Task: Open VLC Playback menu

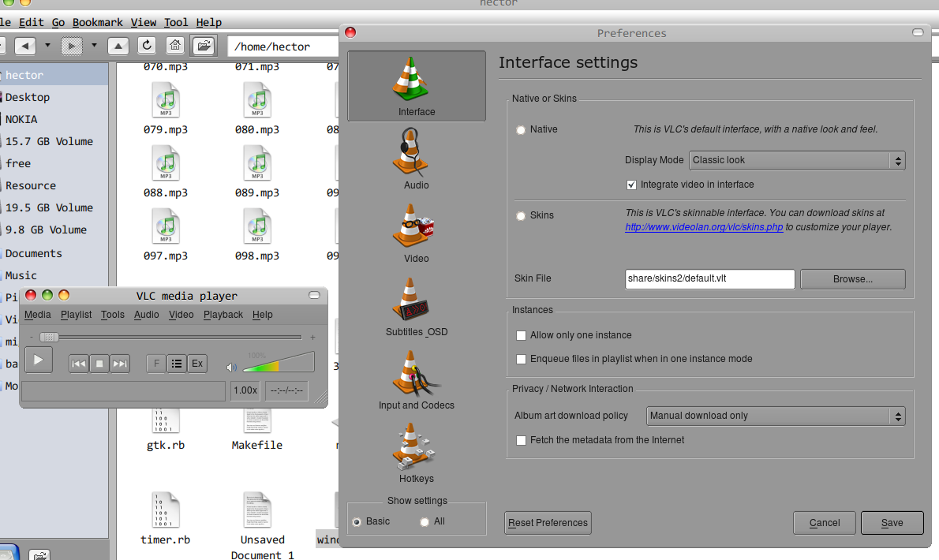Action: [x=223, y=315]
